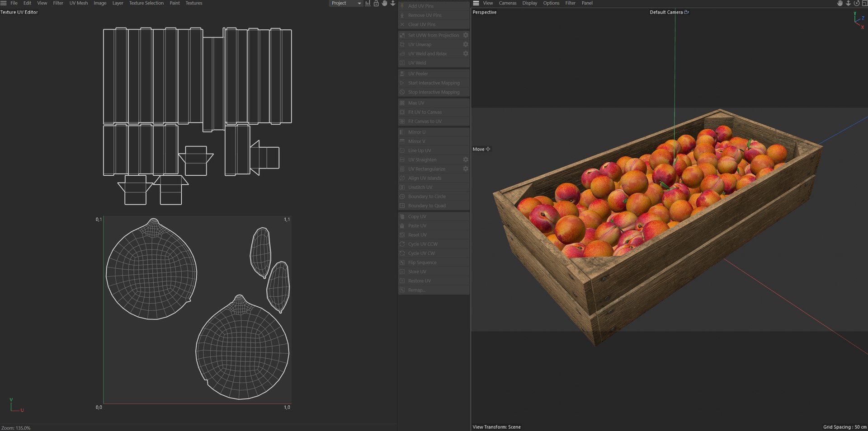The height and width of the screenshot is (431, 868).
Task: Click the Default Camera label in viewport
Action: (666, 12)
